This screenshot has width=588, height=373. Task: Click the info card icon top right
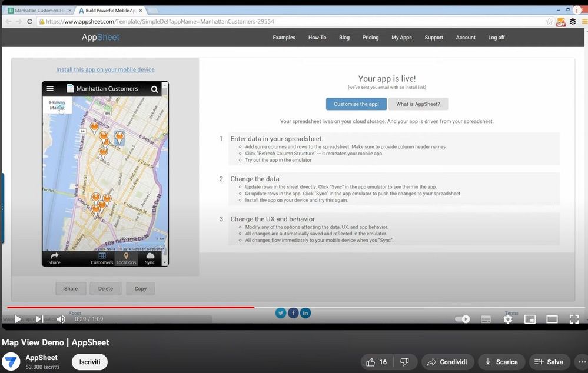pos(577,10)
